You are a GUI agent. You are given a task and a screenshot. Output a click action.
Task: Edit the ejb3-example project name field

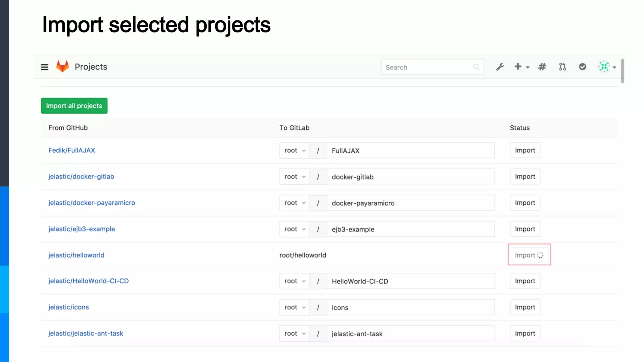pyautogui.click(x=411, y=229)
